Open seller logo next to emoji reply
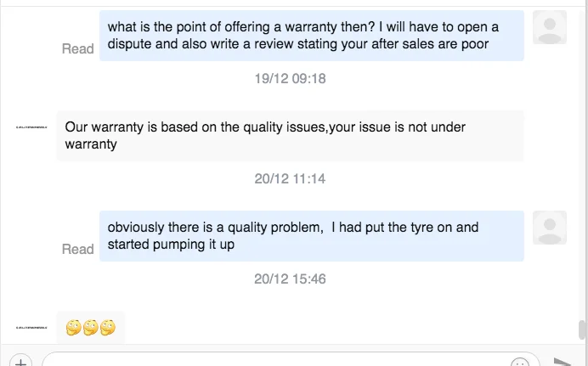Screen dimensions: 588x366 31,327
